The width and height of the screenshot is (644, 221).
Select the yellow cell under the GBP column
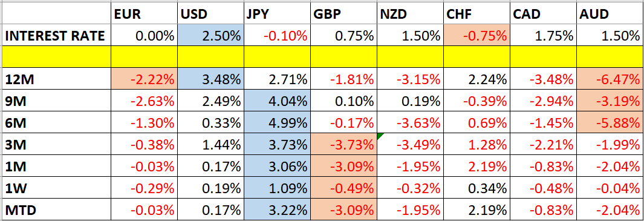coord(343,57)
